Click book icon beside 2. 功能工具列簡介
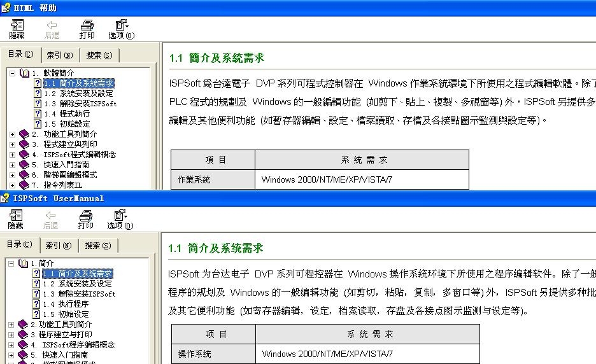 tap(24, 134)
